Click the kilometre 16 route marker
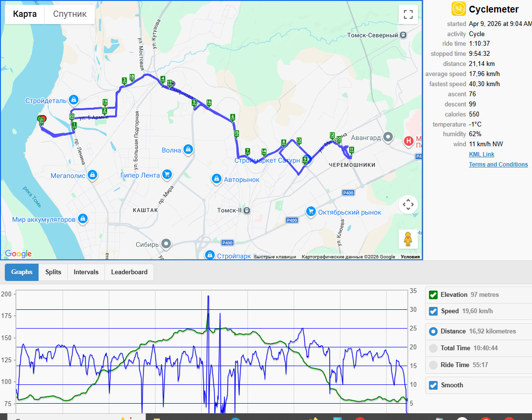532x420 pixels. click(x=209, y=102)
